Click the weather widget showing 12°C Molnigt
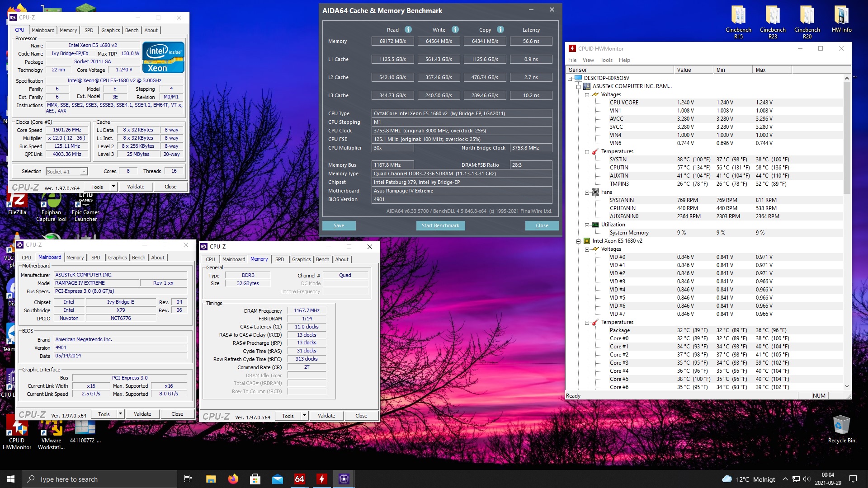The height and width of the screenshot is (488, 868). pos(749,479)
